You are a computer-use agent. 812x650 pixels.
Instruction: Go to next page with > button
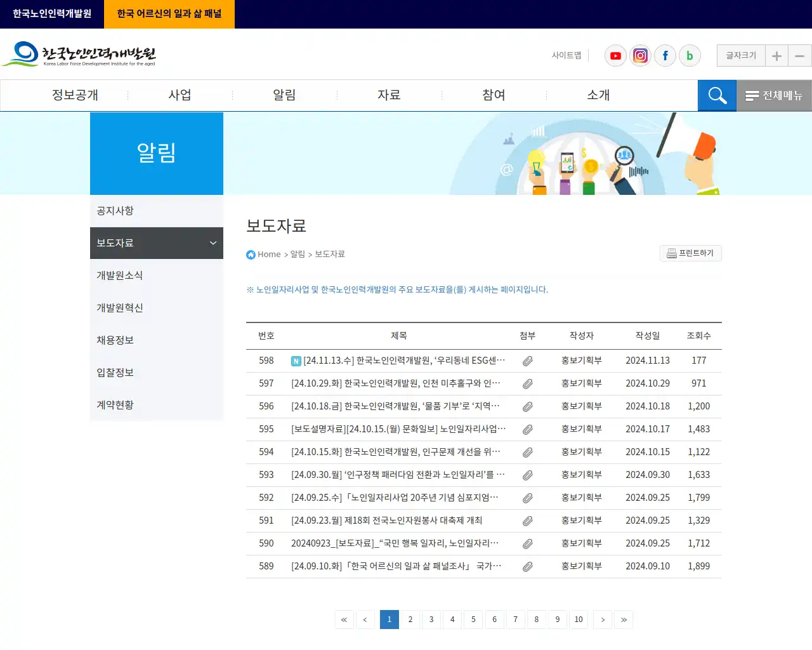pos(603,620)
